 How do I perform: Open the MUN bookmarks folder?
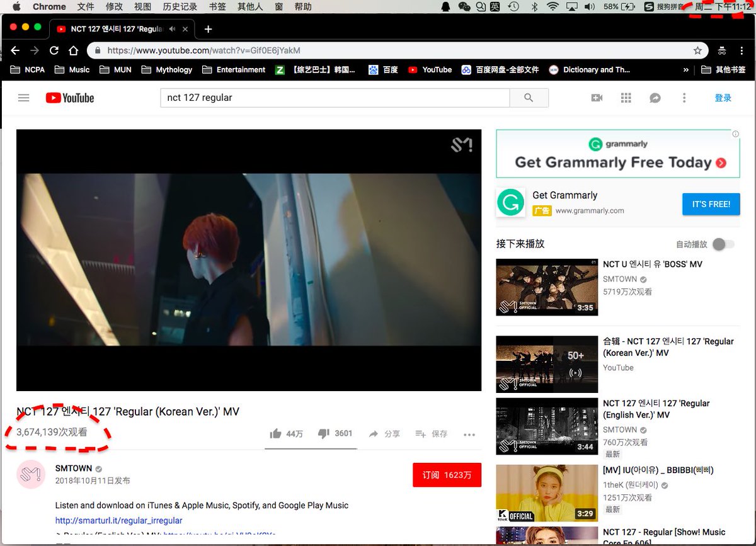coord(116,70)
